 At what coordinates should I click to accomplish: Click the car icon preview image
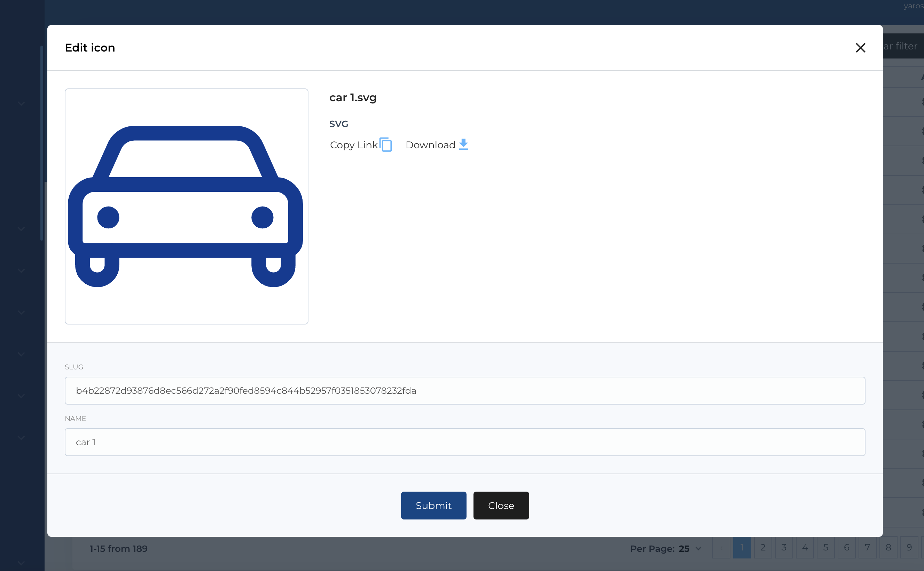click(x=186, y=206)
